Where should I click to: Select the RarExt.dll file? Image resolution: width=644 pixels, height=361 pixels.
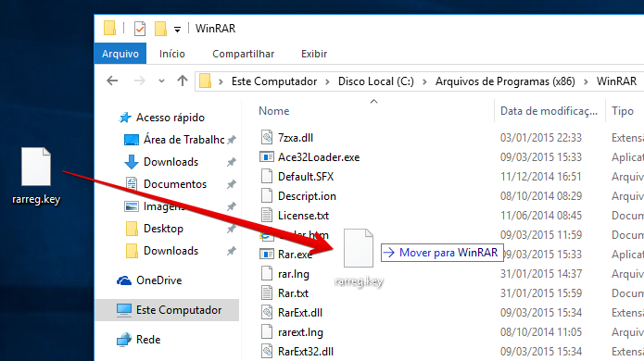[300, 313]
